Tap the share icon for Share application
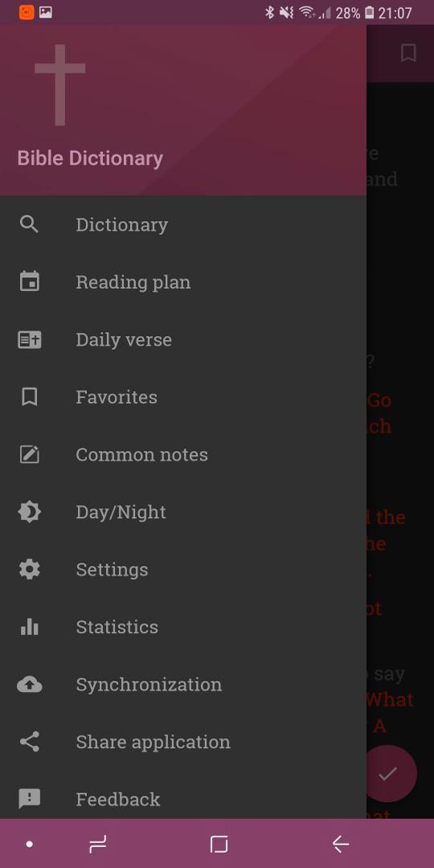 click(30, 742)
